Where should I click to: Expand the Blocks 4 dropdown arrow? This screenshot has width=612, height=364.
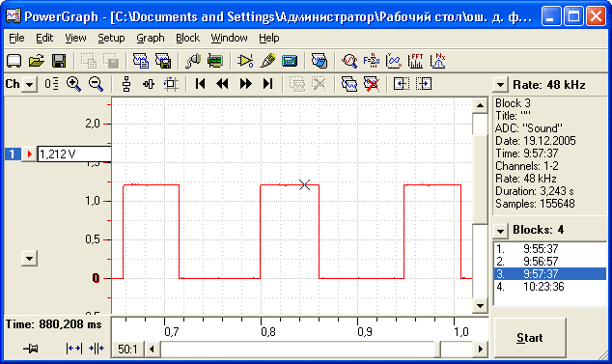coord(500,231)
